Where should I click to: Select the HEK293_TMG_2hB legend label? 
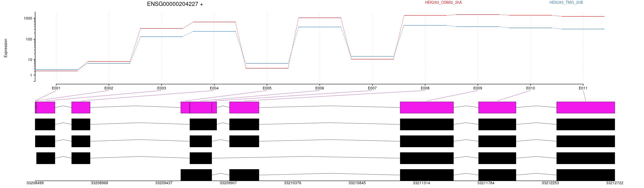tap(566, 2)
